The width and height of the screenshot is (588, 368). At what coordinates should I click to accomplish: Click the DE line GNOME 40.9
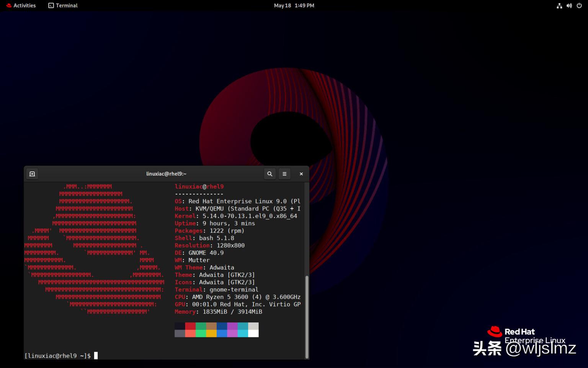click(199, 253)
